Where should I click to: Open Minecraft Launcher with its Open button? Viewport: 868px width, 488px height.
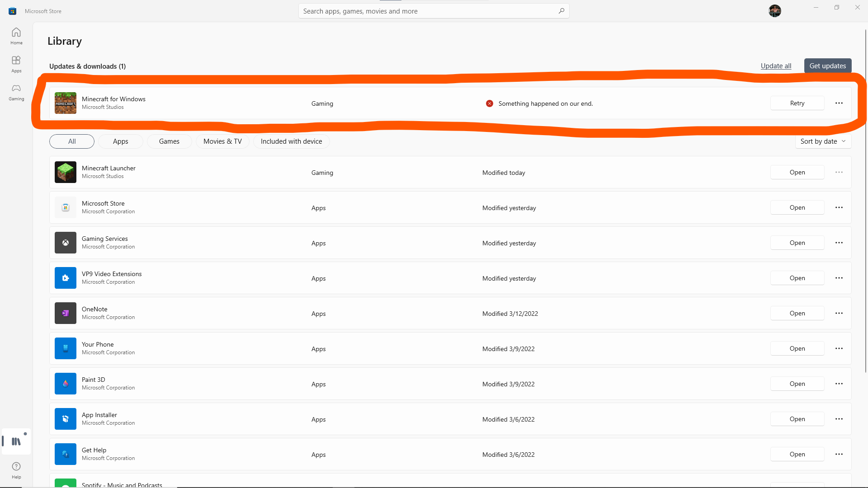click(797, 172)
